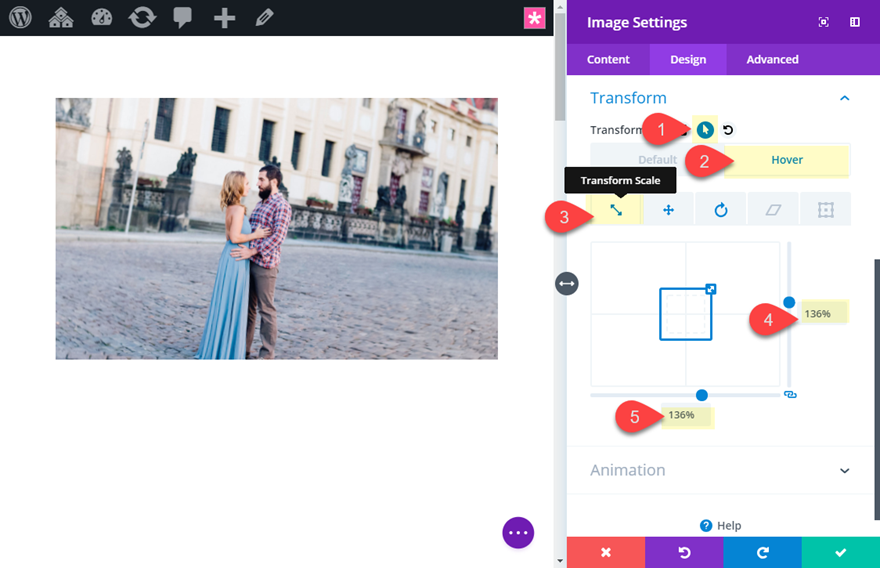Toggle linked scale values chain icon
The width and height of the screenshot is (880, 568).
click(790, 395)
